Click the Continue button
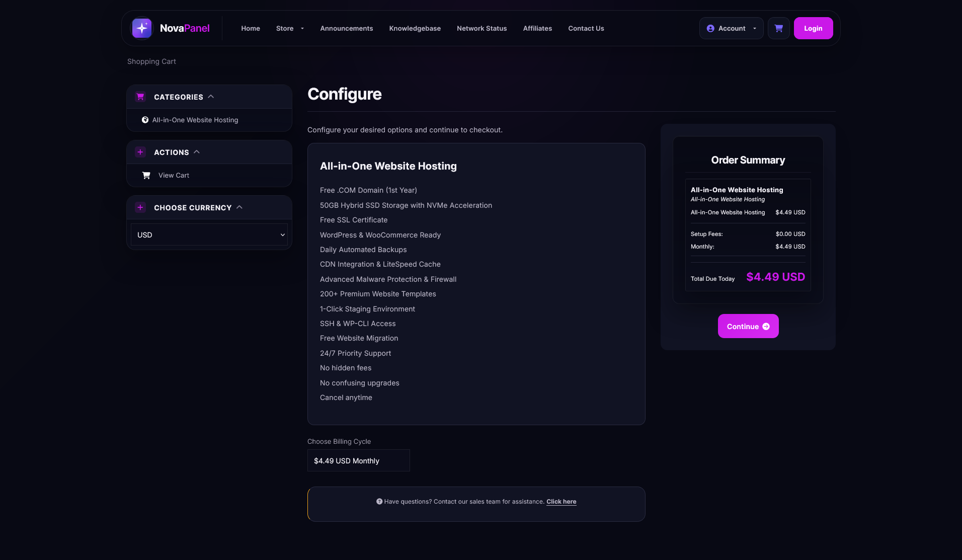Viewport: 962px width, 560px height. tap(748, 326)
